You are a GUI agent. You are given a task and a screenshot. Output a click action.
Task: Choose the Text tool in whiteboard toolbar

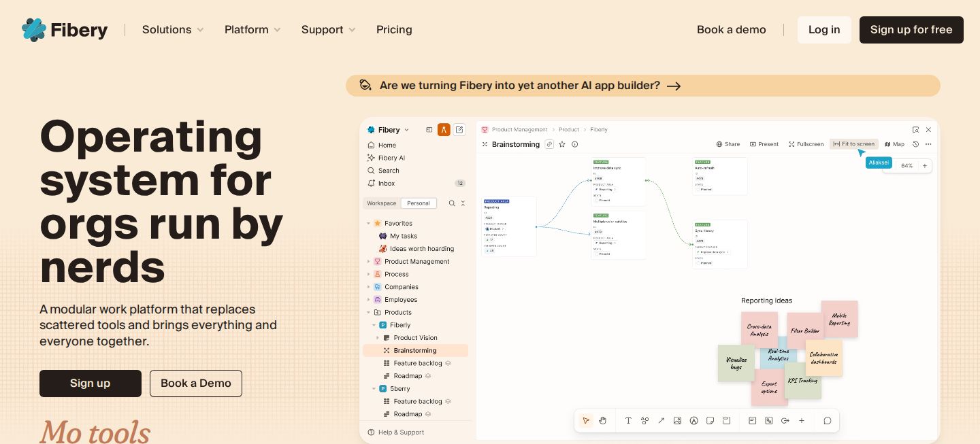628,421
